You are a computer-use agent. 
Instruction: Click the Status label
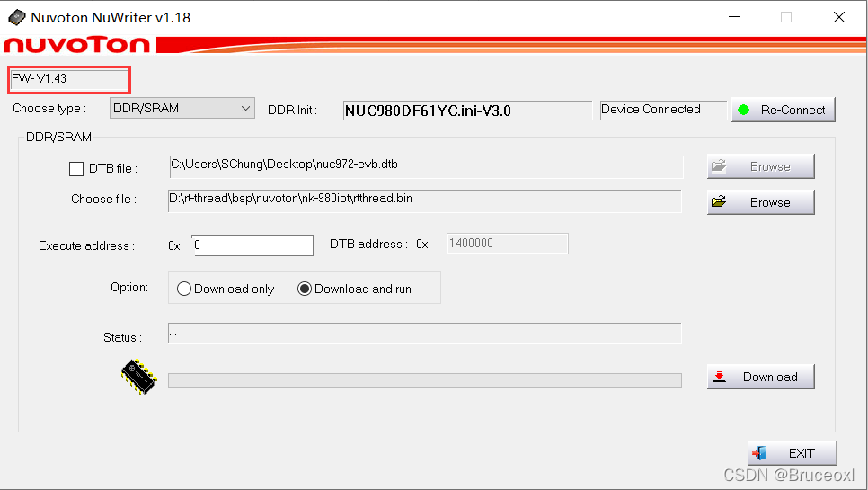[x=122, y=337]
